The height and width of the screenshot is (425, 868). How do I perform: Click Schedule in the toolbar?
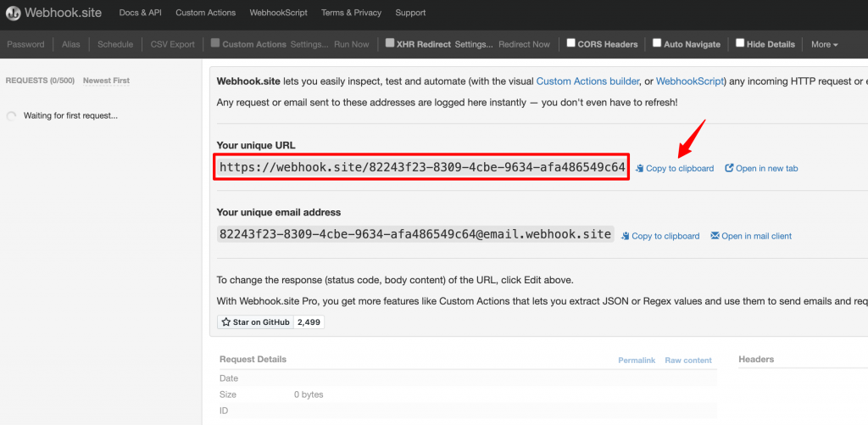coord(115,44)
